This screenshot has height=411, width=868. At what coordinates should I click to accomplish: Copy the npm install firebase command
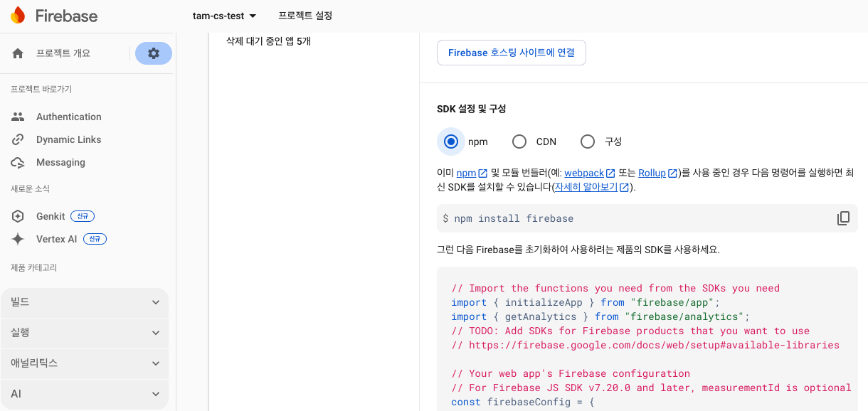[843, 218]
